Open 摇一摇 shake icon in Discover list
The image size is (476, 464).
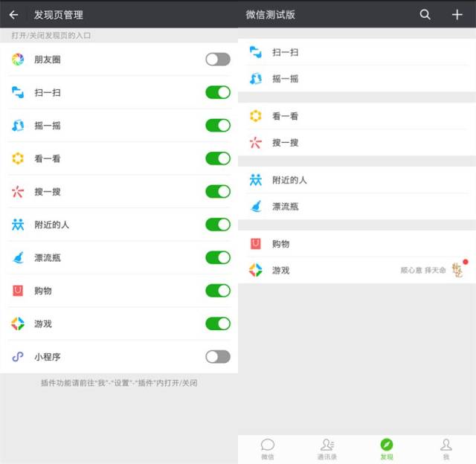(255, 79)
